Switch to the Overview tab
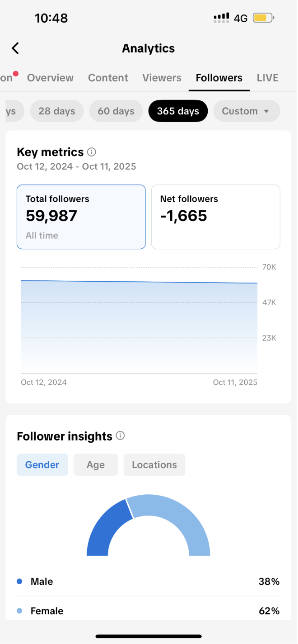 point(50,78)
